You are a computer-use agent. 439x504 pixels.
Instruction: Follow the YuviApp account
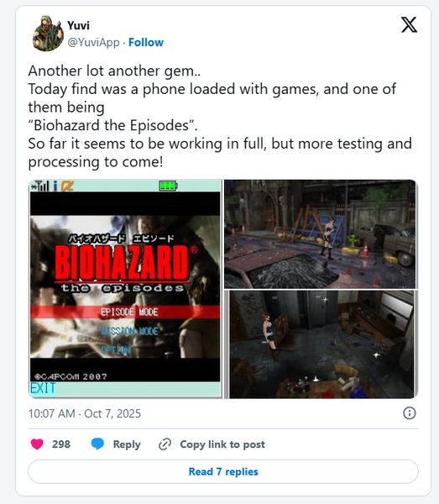click(146, 43)
